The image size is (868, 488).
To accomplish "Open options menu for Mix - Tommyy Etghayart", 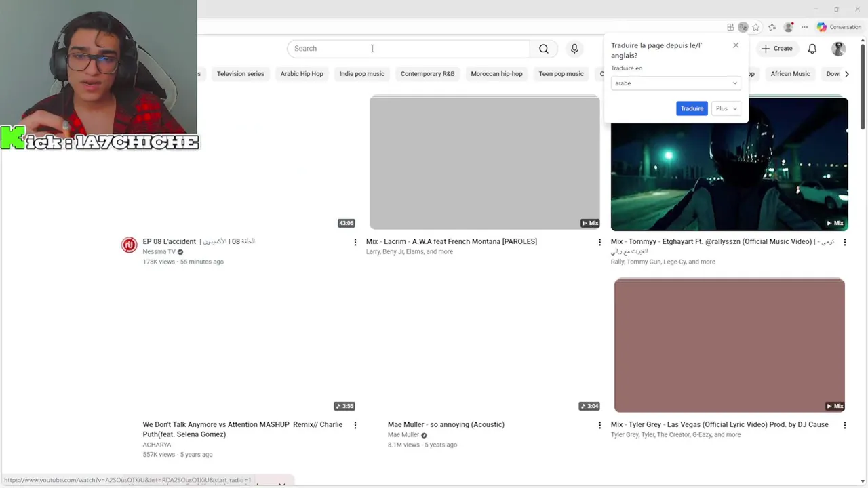I will (x=844, y=242).
